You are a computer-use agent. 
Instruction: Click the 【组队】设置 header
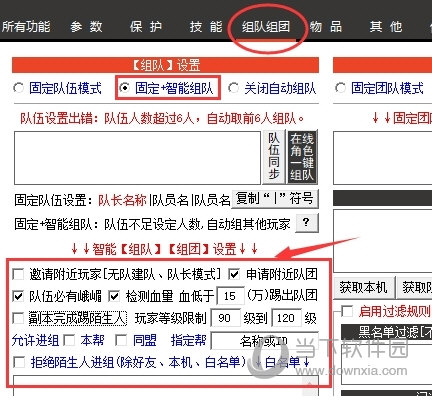[165, 65]
